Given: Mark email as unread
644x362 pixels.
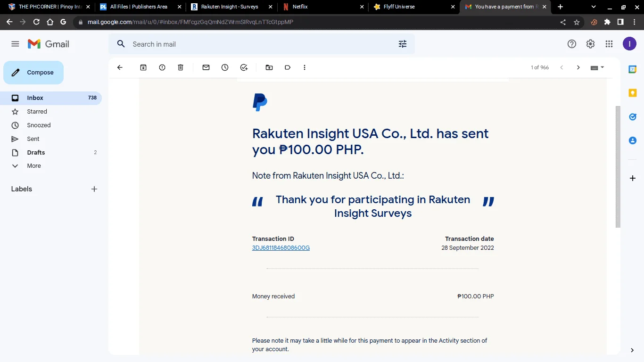Looking at the screenshot, I should tap(206, 67).
